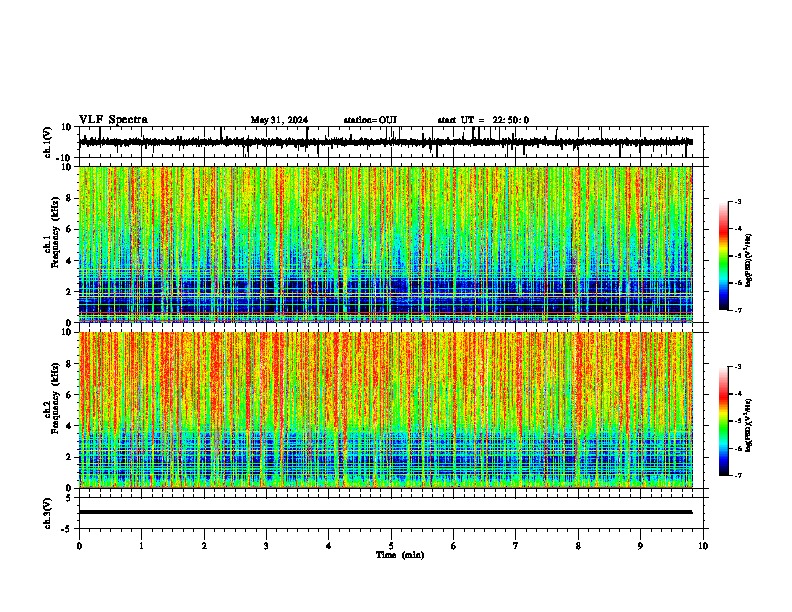This screenshot has width=792, height=612.
Task: Click the ch.1 'Frequency (kHz)' axis title
Action: [x=55, y=233]
